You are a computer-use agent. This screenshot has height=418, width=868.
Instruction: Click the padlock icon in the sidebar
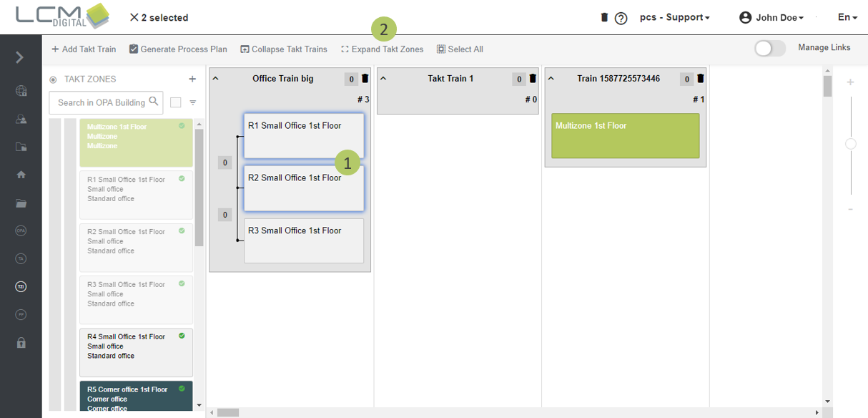point(21,342)
